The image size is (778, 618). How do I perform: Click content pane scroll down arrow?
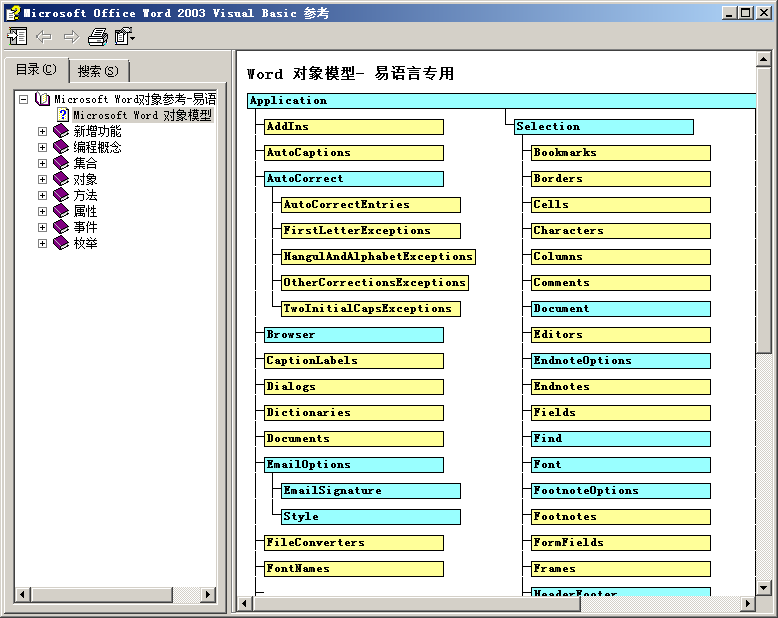tap(764, 588)
